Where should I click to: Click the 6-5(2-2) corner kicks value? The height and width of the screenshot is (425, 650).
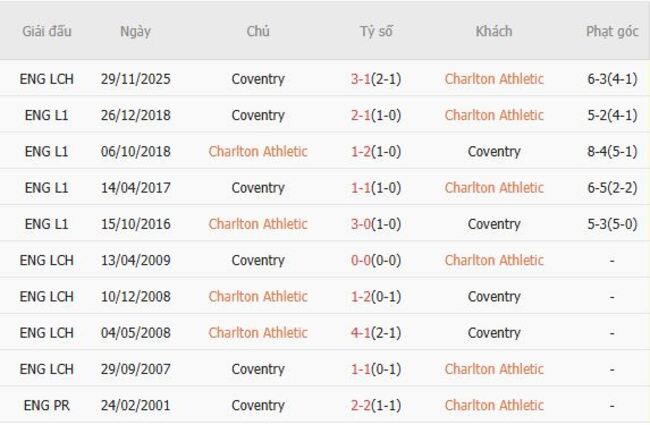pos(612,188)
